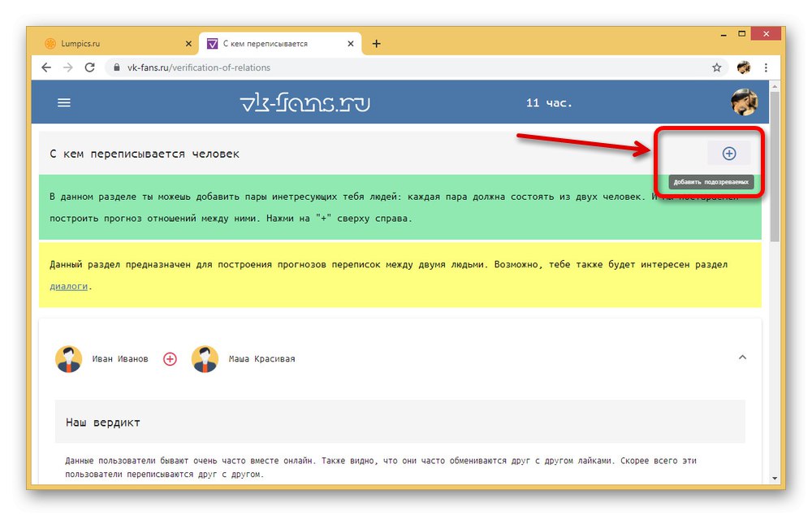
Task: Focus the address bar URL
Action: 199,67
